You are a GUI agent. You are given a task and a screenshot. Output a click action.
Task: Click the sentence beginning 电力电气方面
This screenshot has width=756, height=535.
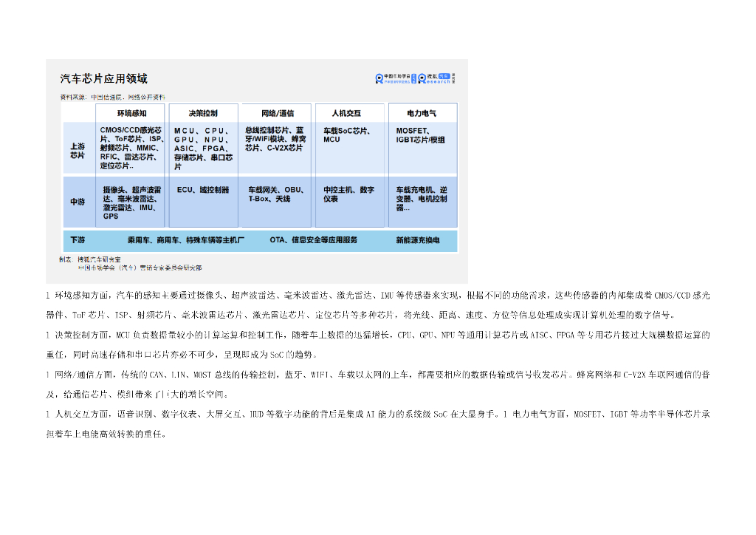[377, 423]
